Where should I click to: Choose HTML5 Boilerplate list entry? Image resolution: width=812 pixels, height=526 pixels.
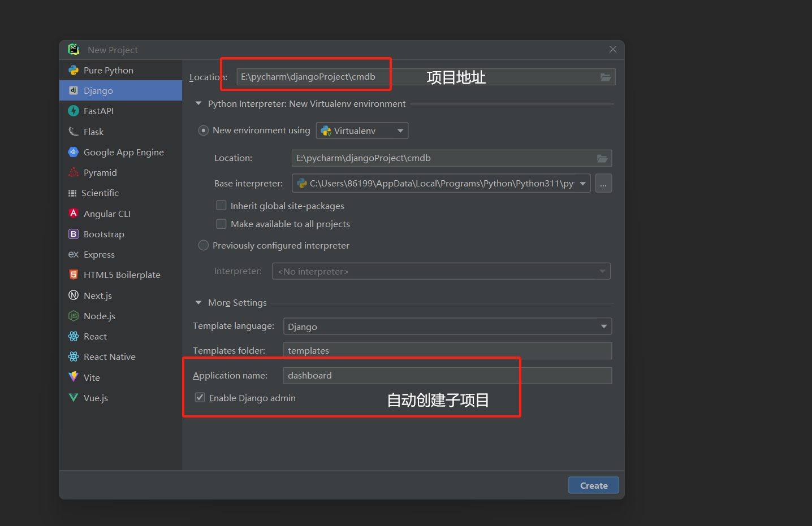click(120, 275)
